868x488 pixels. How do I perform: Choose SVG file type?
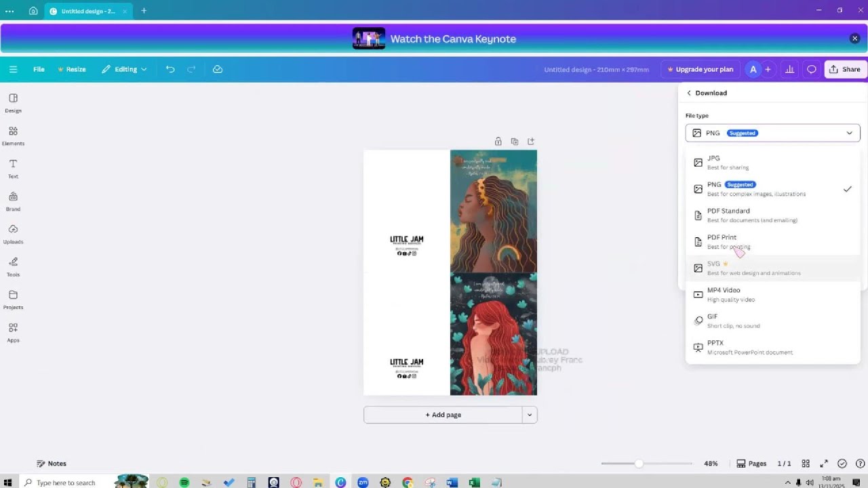coord(772,268)
